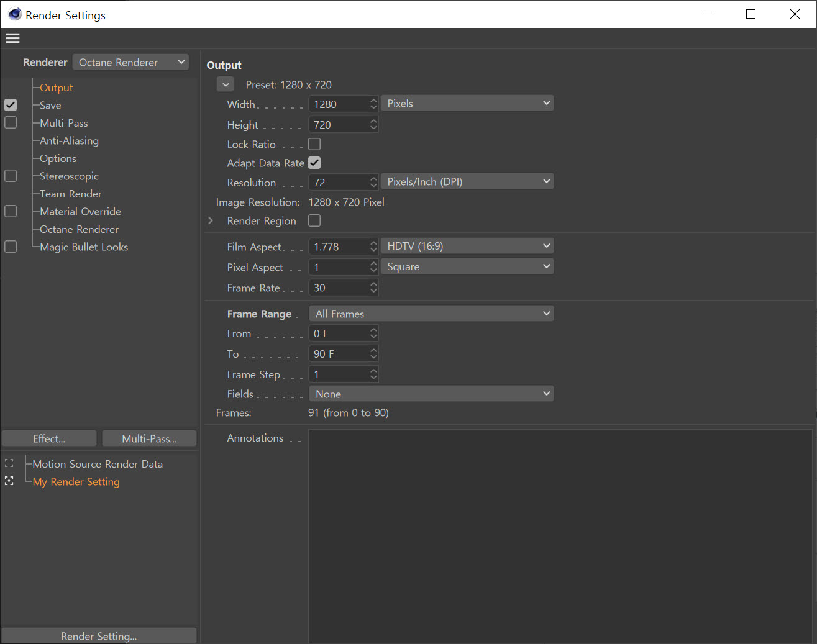Click the Height stepper arrows
Image resolution: width=817 pixels, height=644 pixels.
(373, 124)
